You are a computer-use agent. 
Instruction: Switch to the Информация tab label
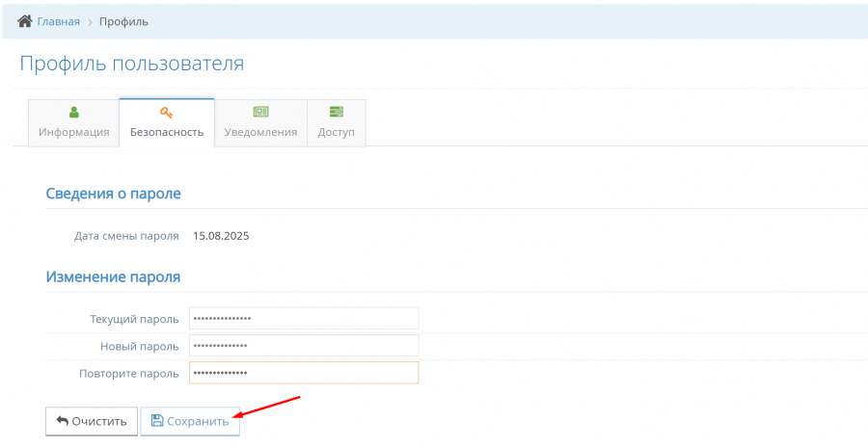[74, 132]
